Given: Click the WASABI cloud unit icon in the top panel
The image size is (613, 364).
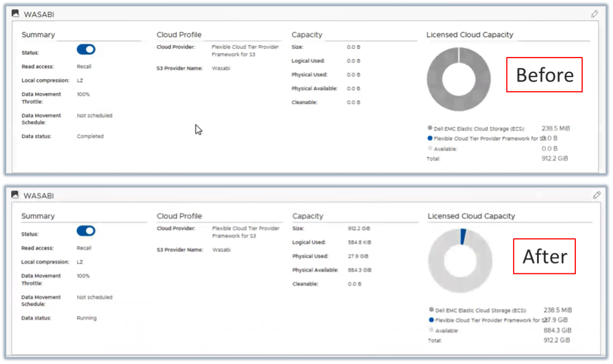Looking at the screenshot, I should [15, 14].
